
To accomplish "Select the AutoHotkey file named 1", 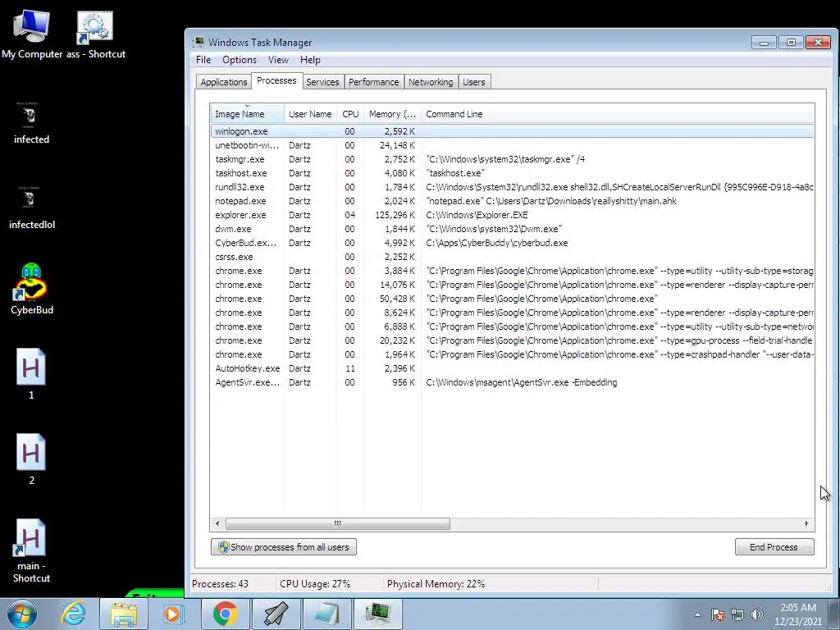I will [x=31, y=374].
